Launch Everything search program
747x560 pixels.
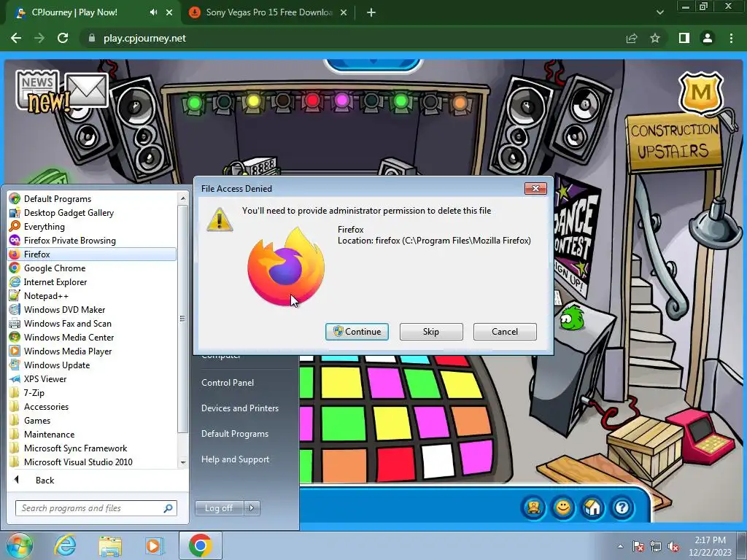click(44, 226)
